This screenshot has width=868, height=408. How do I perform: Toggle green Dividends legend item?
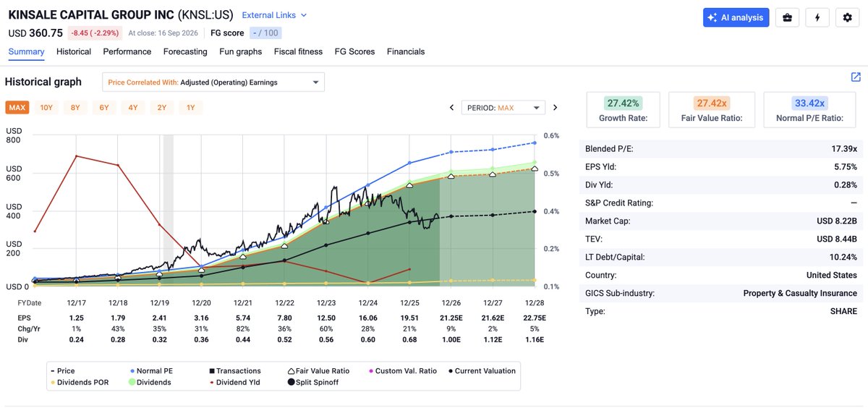[150, 382]
